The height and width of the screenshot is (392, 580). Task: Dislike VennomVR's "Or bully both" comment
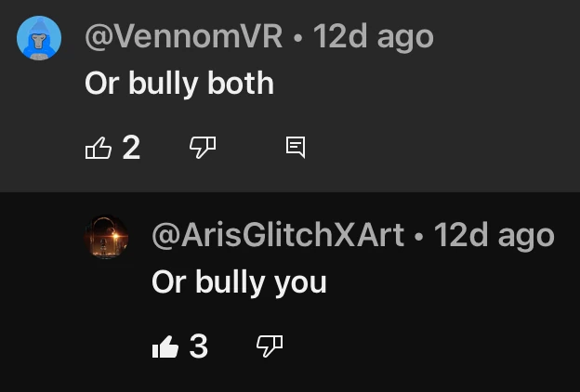(203, 148)
